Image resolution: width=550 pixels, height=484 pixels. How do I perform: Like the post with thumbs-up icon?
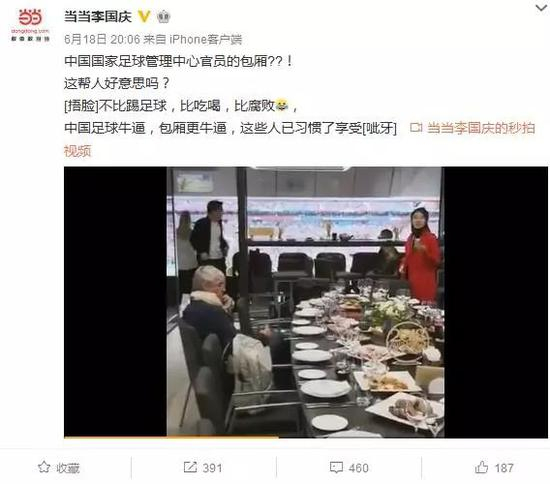pyautogui.click(x=482, y=467)
